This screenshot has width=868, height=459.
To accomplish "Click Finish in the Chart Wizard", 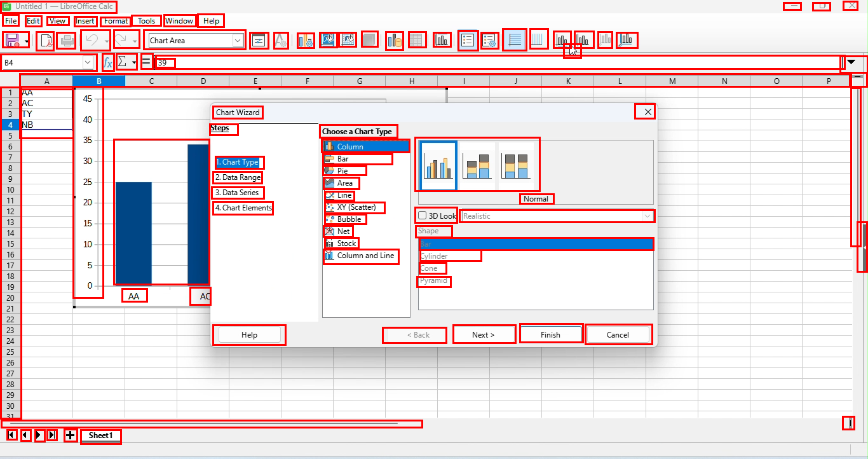I will (x=550, y=334).
